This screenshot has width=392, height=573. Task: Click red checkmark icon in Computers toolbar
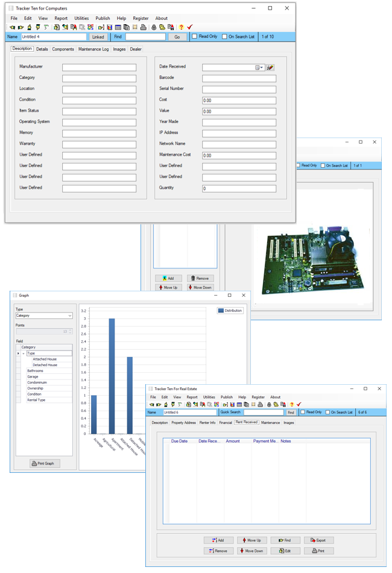click(x=189, y=27)
